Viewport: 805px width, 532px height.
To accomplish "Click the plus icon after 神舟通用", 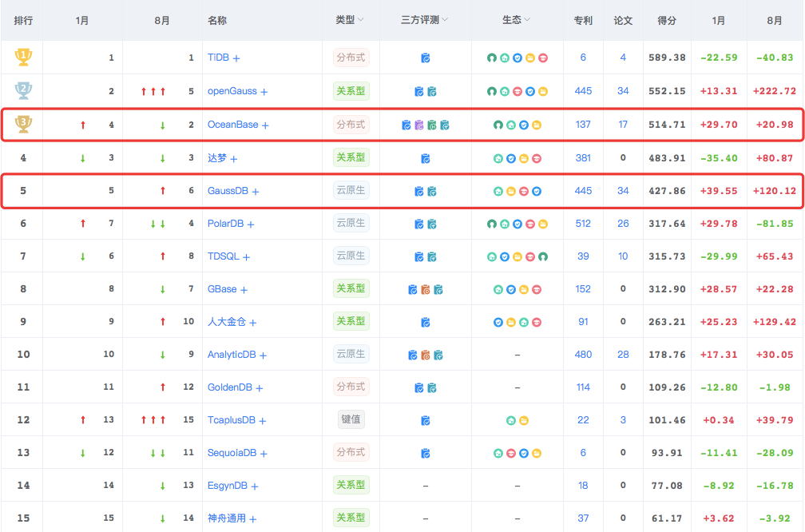I will pyautogui.click(x=252, y=519).
